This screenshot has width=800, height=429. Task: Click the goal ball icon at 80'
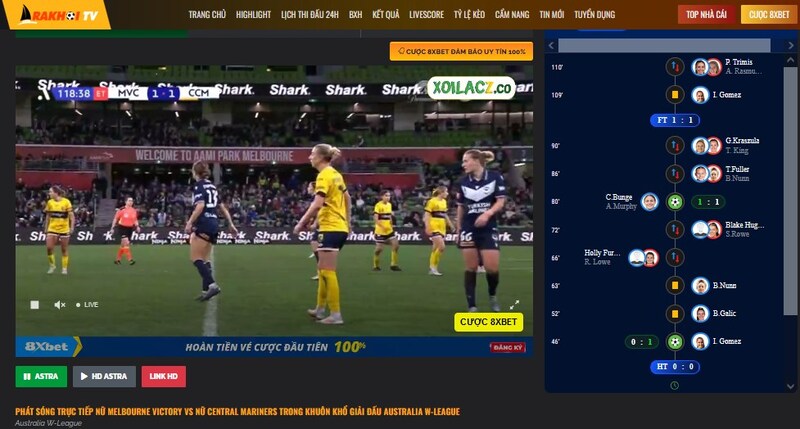pos(674,202)
